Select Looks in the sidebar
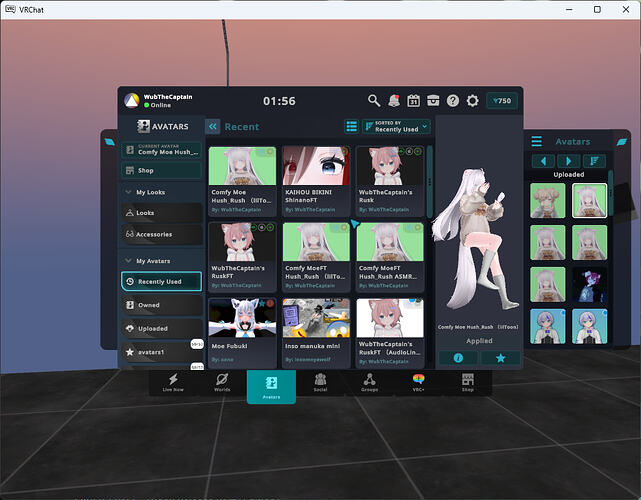Screen dimensions: 641x500 pyautogui.click(x=161, y=213)
